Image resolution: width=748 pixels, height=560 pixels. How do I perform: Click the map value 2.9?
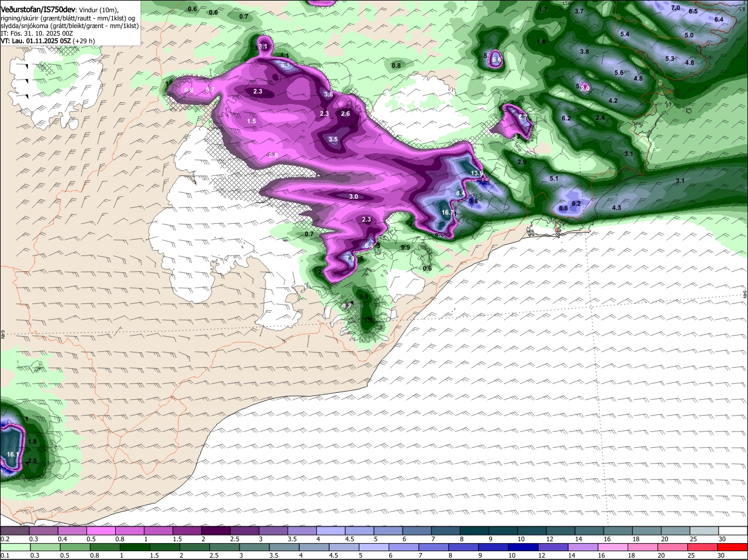pyautogui.click(x=522, y=162)
